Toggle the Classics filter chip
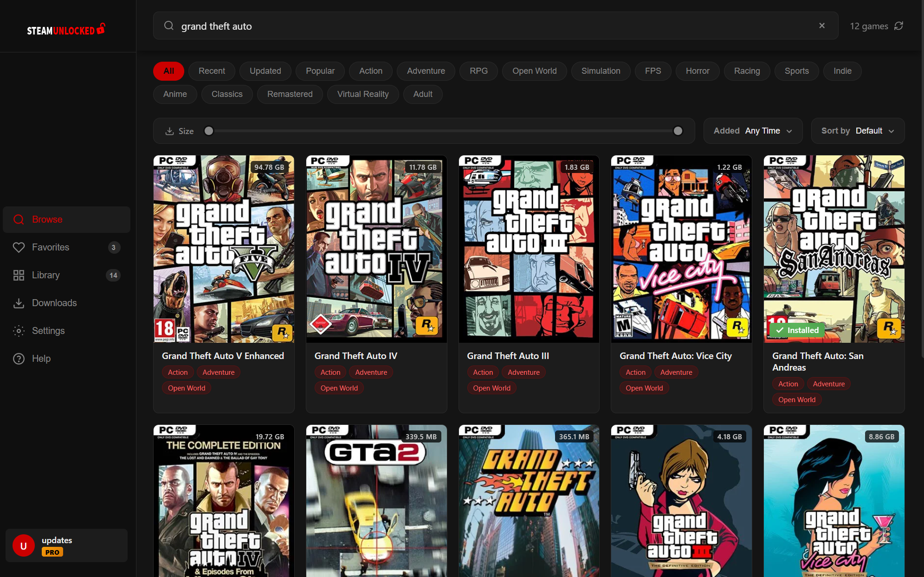This screenshot has width=924, height=577. click(x=227, y=94)
